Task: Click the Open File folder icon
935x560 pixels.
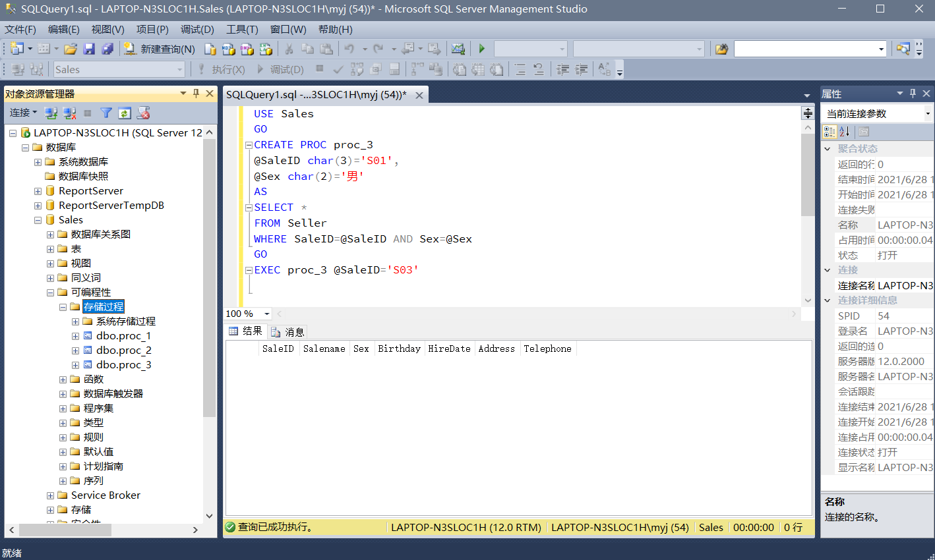Action: point(71,49)
